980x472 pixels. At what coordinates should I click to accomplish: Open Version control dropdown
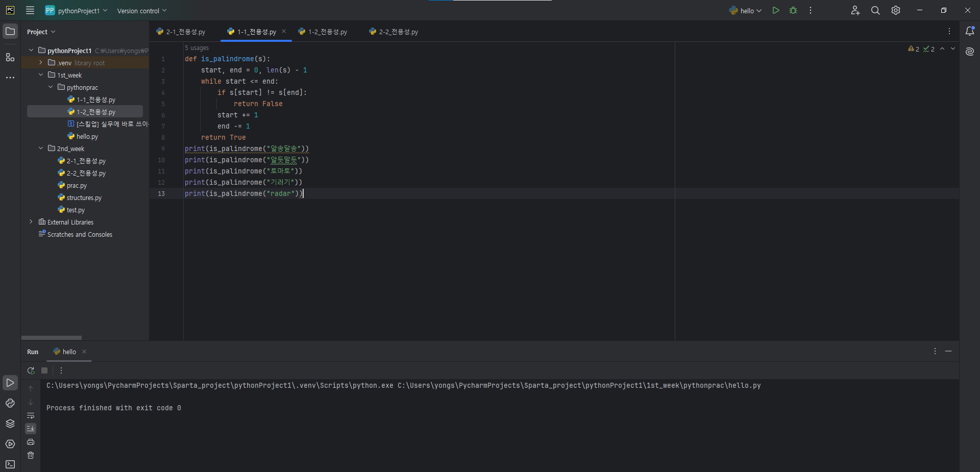tap(142, 11)
